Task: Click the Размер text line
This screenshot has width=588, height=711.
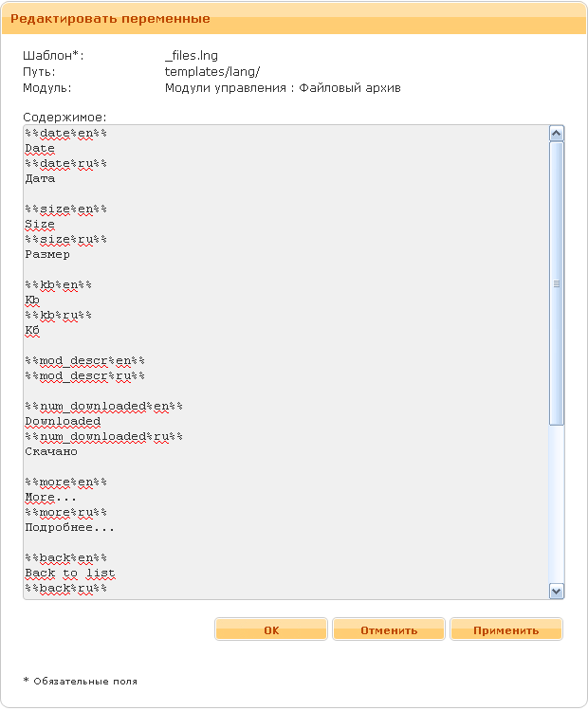Action: pyautogui.click(x=47, y=255)
